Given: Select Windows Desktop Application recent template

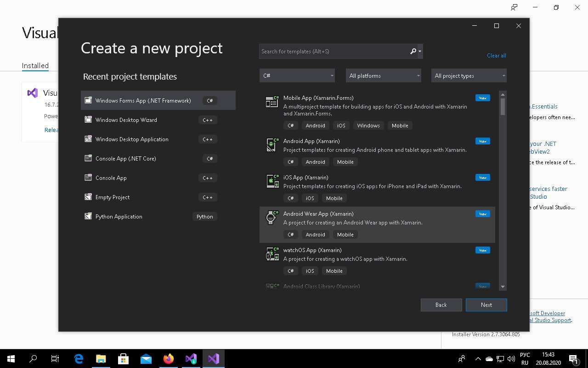Looking at the screenshot, I should click(158, 139).
